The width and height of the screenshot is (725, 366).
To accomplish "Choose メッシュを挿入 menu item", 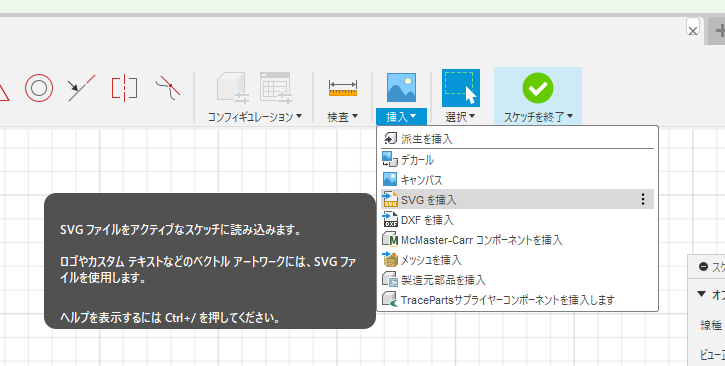I will coord(517,260).
